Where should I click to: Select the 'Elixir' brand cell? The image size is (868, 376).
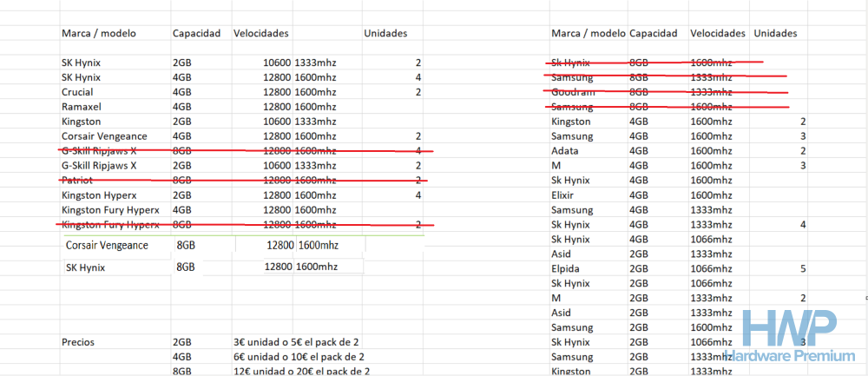point(563,195)
